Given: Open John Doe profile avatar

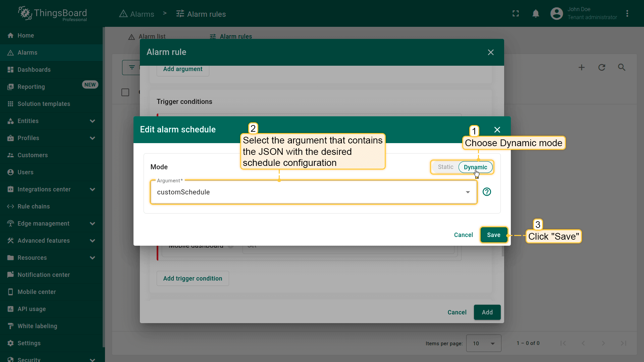Looking at the screenshot, I should [x=556, y=14].
